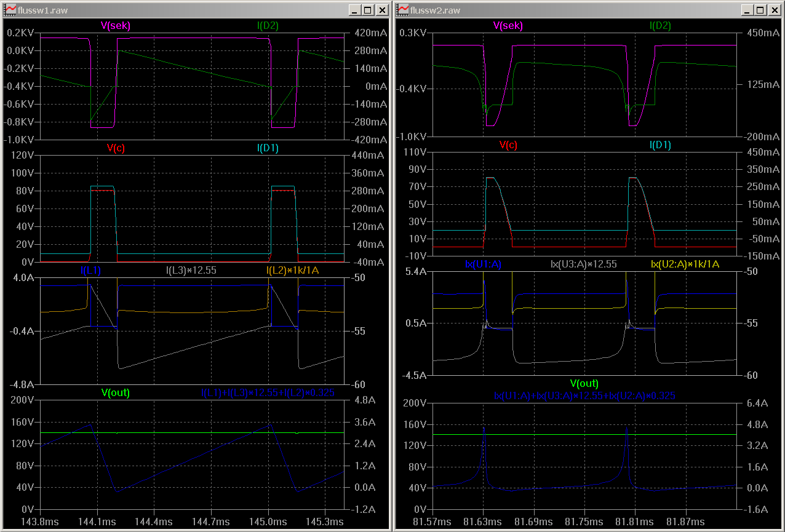
Task: Click the 81.81ms time axis label
Action: 635,521
